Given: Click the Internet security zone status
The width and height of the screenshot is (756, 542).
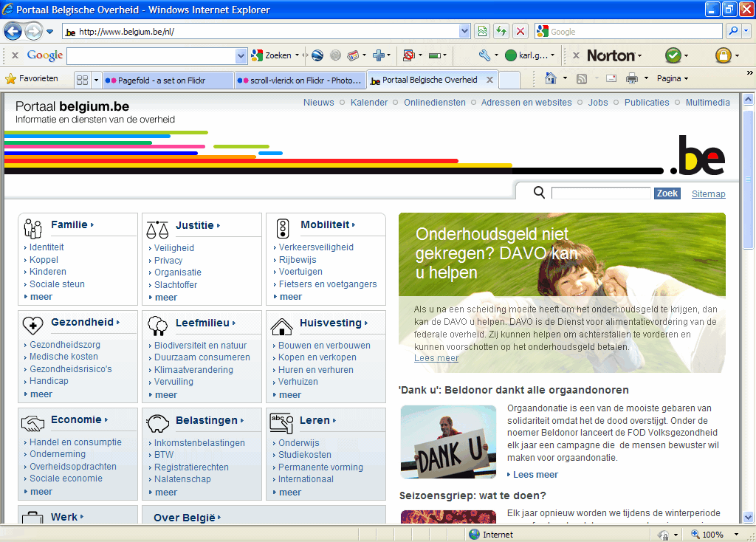Looking at the screenshot, I should pos(491,535).
